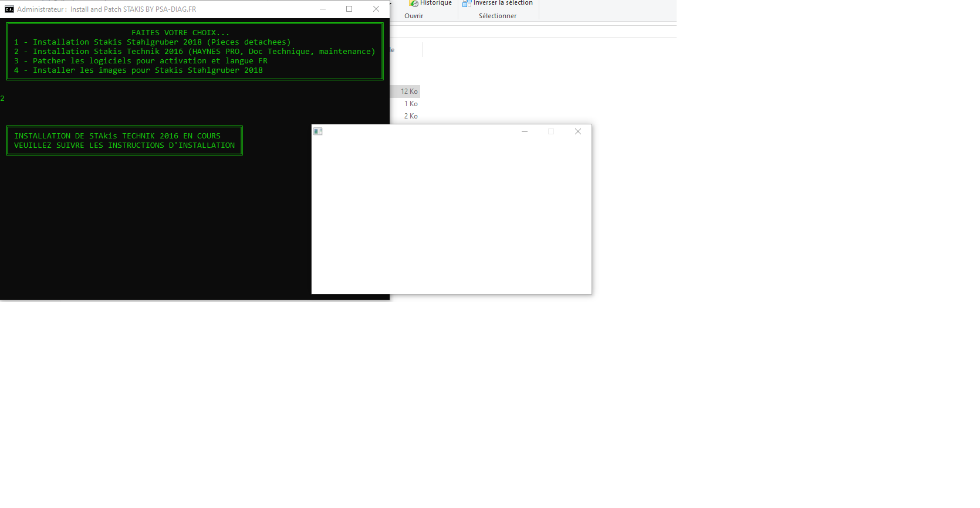980x508 pixels.
Task: Click 'VEUILLEZ SUIVRE LES INSTRUCTIONS D'INSTALLATION' text
Action: click(x=124, y=145)
